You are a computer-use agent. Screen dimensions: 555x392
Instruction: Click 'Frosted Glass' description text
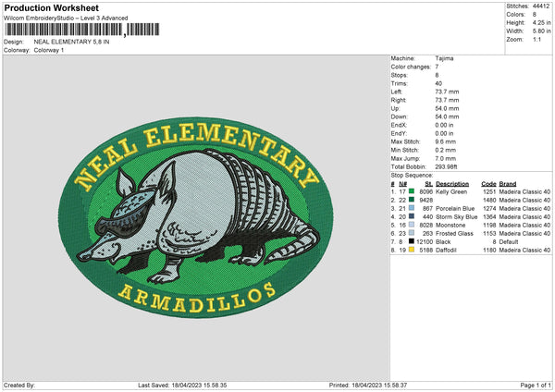[454, 234]
